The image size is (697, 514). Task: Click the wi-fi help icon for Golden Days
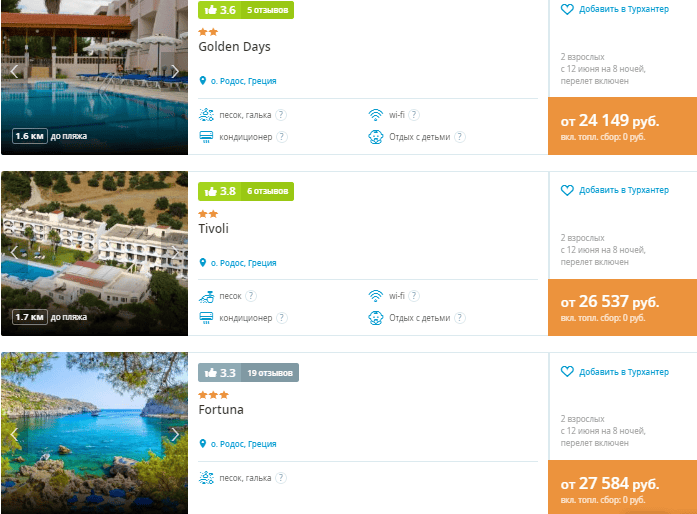(413, 114)
